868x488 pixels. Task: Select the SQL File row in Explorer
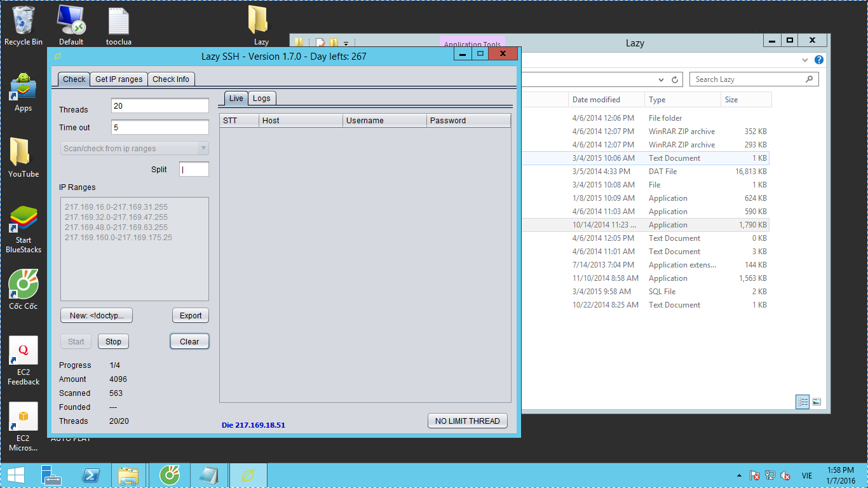click(645, 292)
